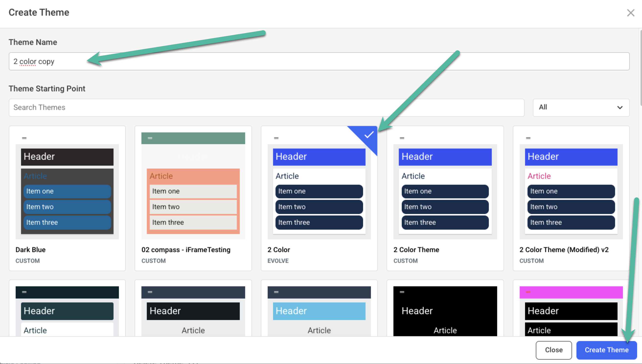
Task: Click the hamburger icon in 2 Color preview
Action: pos(276,138)
